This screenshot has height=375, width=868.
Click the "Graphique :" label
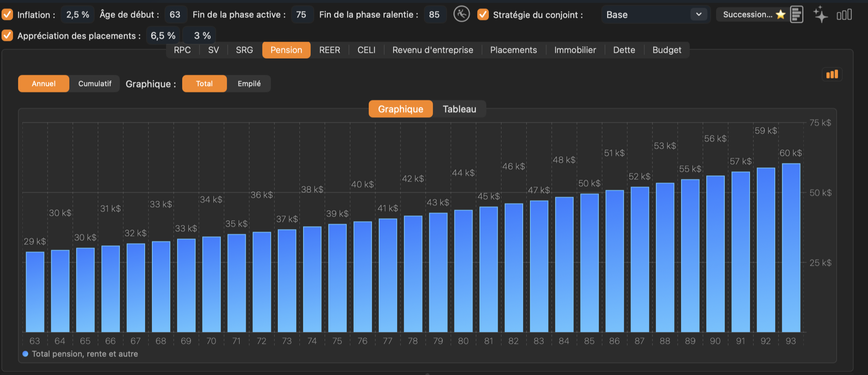pos(150,84)
